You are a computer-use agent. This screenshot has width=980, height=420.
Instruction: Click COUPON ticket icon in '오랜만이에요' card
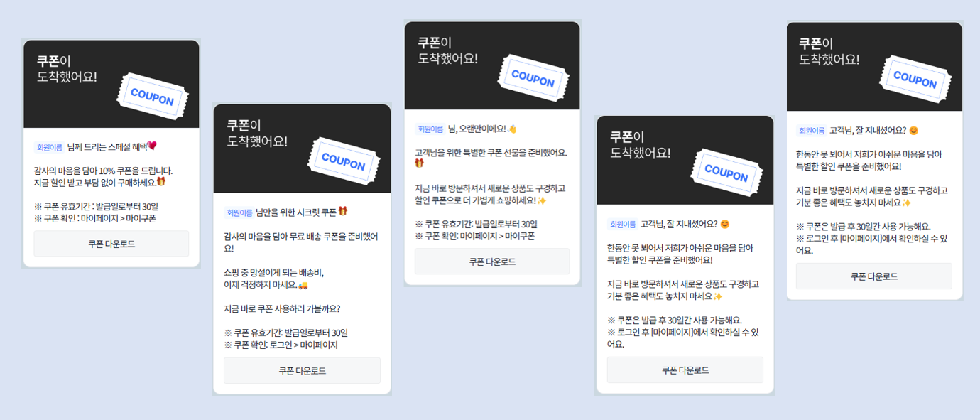pos(533,78)
